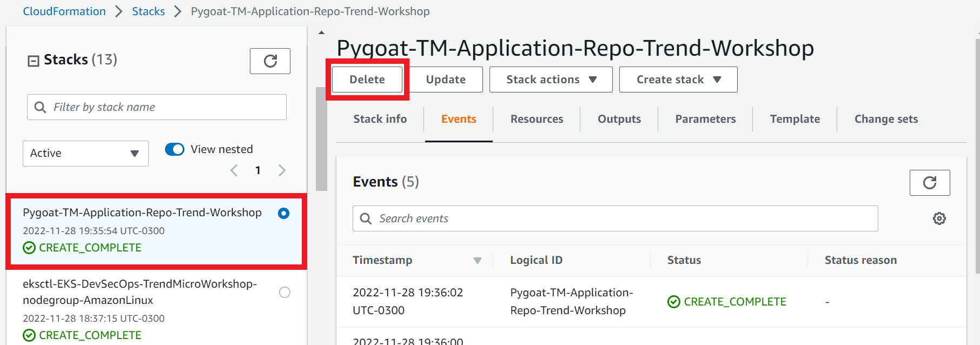Click nodegroup stack date 2022-11-28 18:37:15
The height and width of the screenshot is (345, 980).
pos(94,319)
